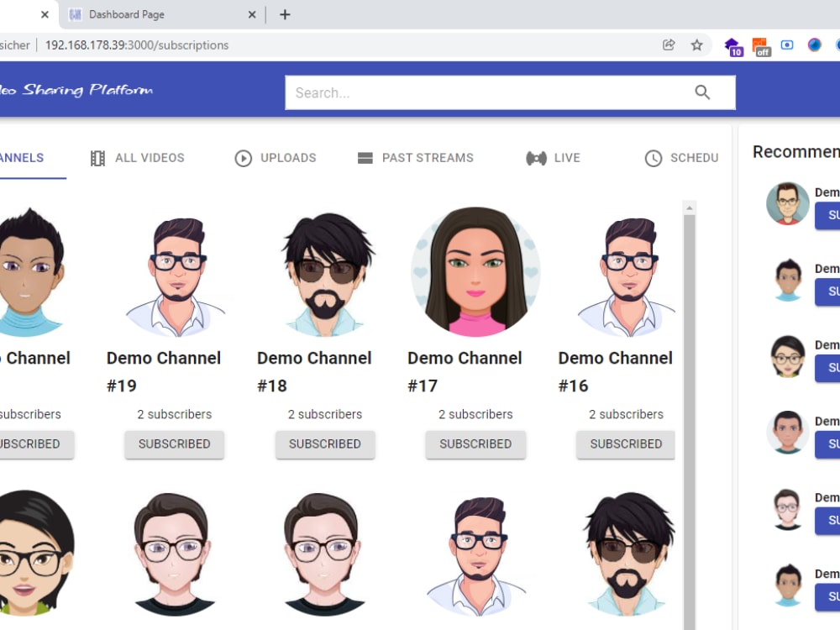Unsubscribe from Demo Channel #19
The image size is (840, 630).
(174, 444)
